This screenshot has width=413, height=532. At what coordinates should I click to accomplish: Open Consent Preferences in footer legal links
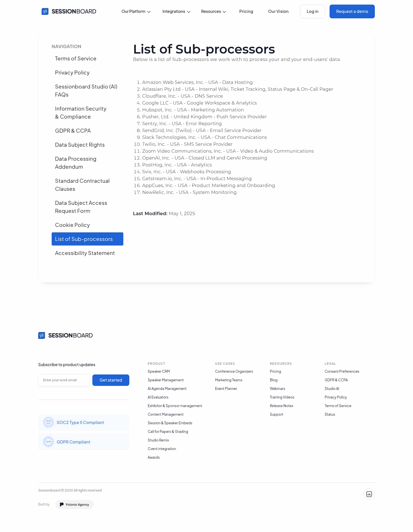342,371
